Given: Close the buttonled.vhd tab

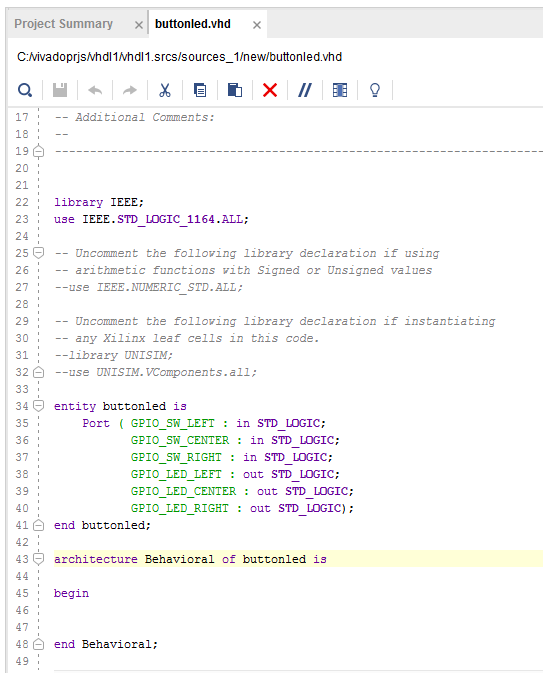Looking at the screenshot, I should click(257, 25).
